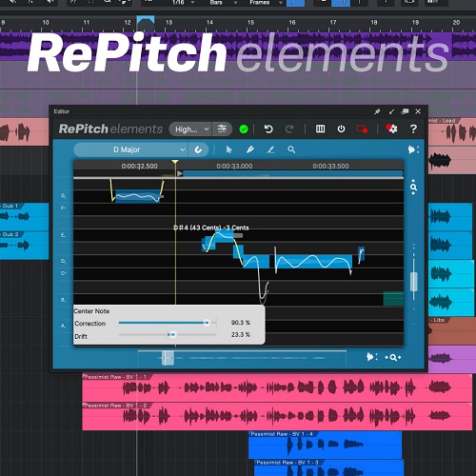Image resolution: width=476 pixels, height=476 pixels.
Task: Click the 23.3 % Drift value
Action: [241, 334]
